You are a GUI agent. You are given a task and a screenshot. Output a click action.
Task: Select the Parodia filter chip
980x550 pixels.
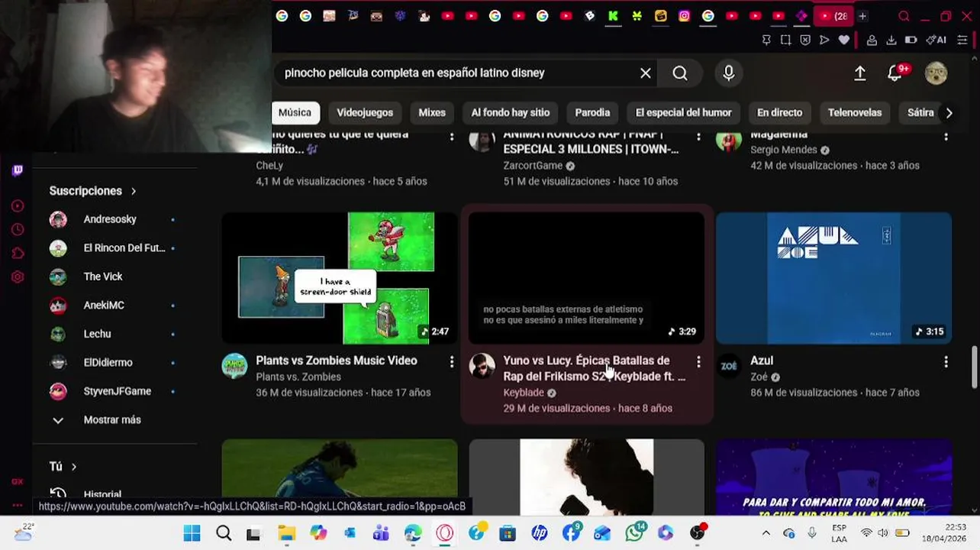[592, 112]
